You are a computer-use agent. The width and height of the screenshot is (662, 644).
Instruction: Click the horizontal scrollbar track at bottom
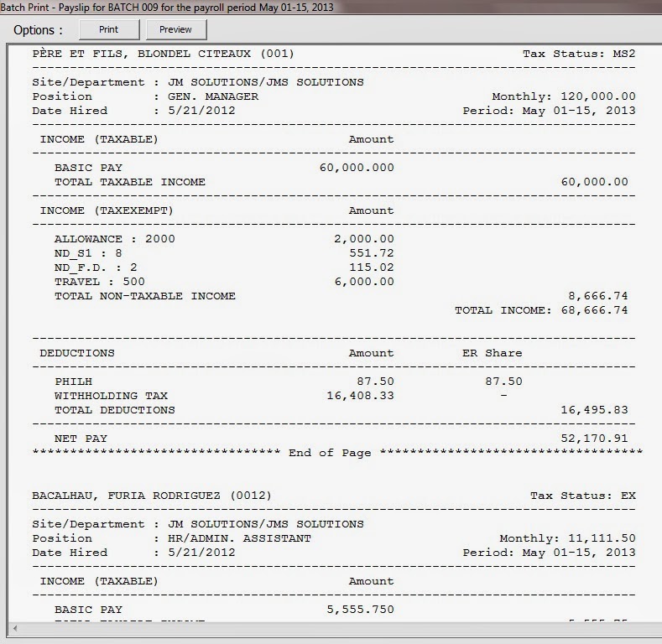pos(338,628)
